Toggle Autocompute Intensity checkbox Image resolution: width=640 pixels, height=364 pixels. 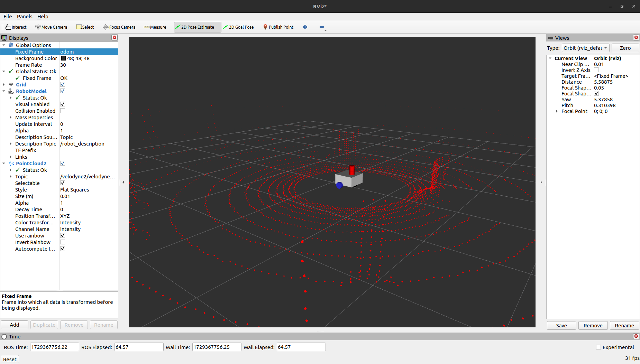pos(63,249)
